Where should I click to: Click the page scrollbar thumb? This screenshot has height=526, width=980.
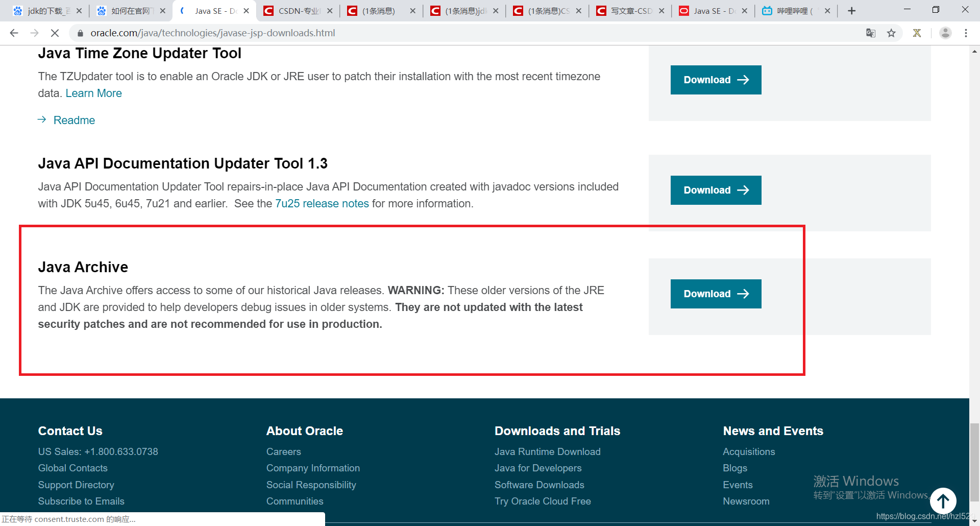(x=974, y=462)
